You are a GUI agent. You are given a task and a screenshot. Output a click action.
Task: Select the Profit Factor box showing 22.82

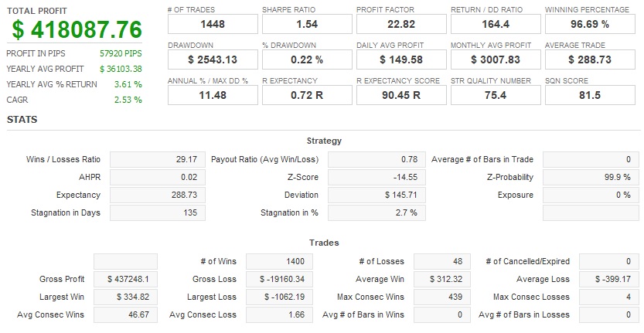pos(400,25)
